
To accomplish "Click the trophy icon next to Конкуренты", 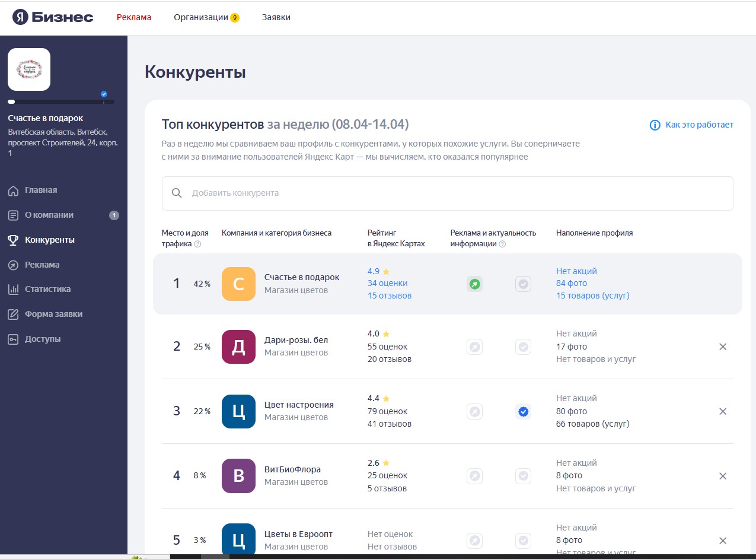I will click(13, 240).
